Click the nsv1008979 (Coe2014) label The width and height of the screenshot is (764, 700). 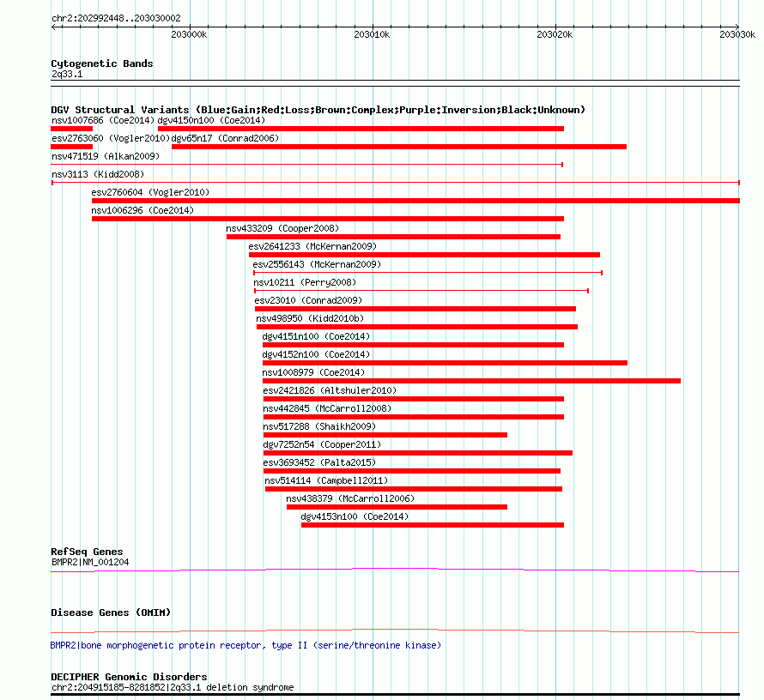pyautogui.click(x=314, y=372)
